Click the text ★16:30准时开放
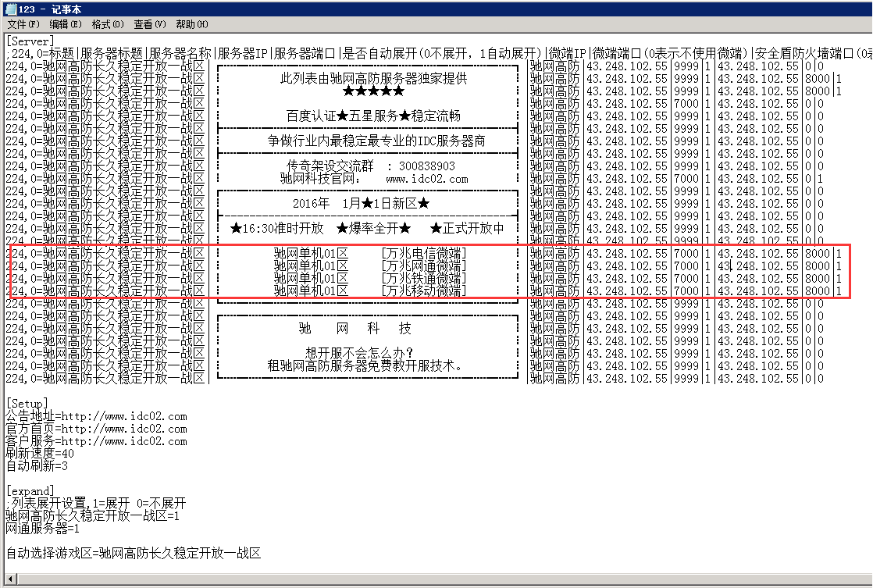 pyautogui.click(x=276, y=228)
